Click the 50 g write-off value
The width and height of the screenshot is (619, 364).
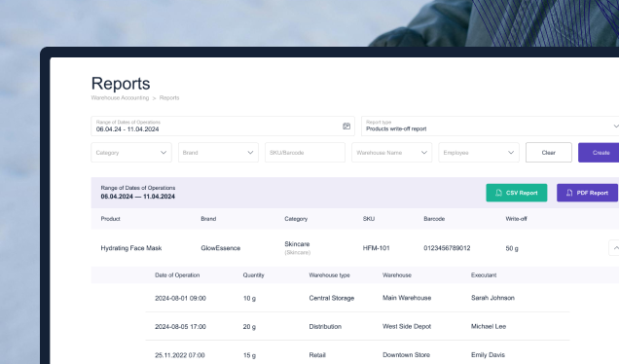tap(512, 248)
